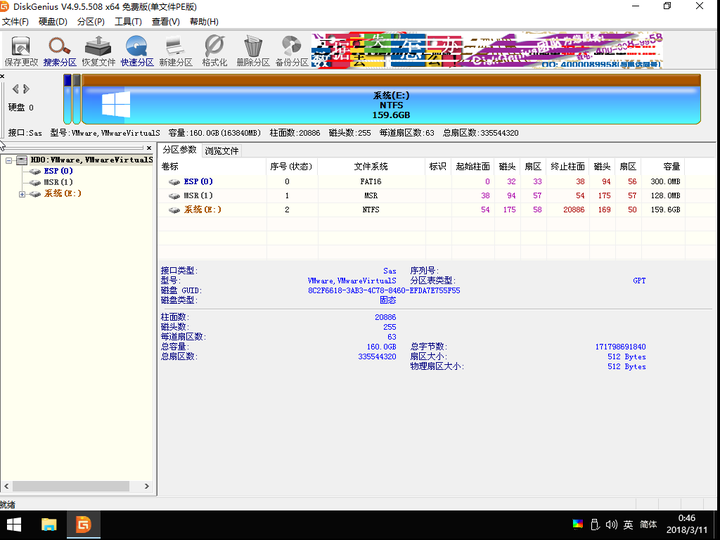Click the 序号(状态) column header
This screenshot has width=720, height=540.
click(292, 167)
